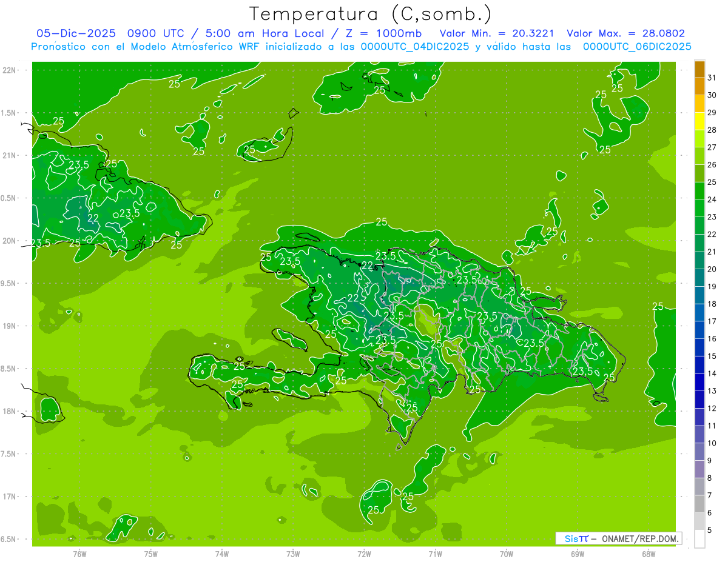Click the "Valor Max. = 28.0802" readout

tap(625, 33)
